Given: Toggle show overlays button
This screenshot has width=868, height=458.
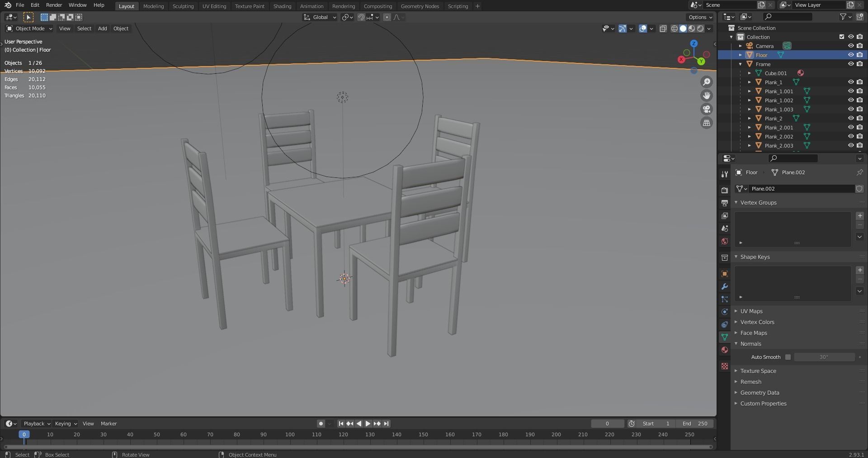Looking at the screenshot, I should [x=643, y=29].
